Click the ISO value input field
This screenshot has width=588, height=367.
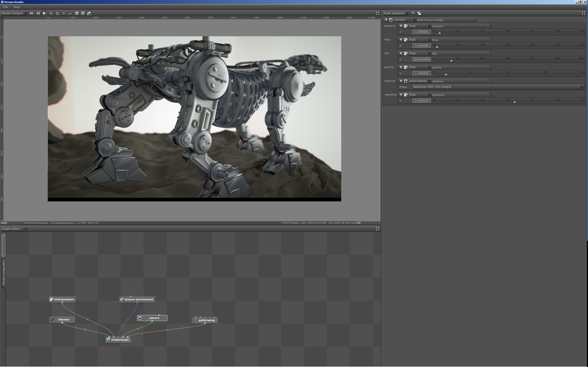(x=421, y=60)
